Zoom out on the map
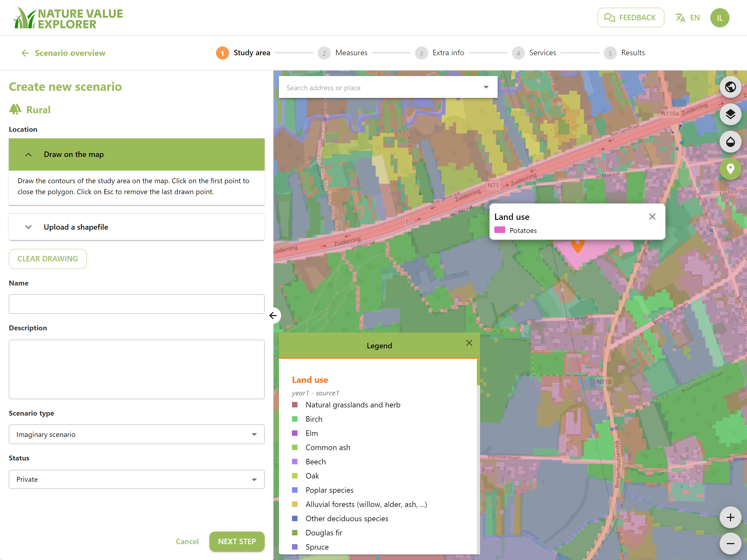Viewport: 747px width, 560px height. click(x=730, y=543)
